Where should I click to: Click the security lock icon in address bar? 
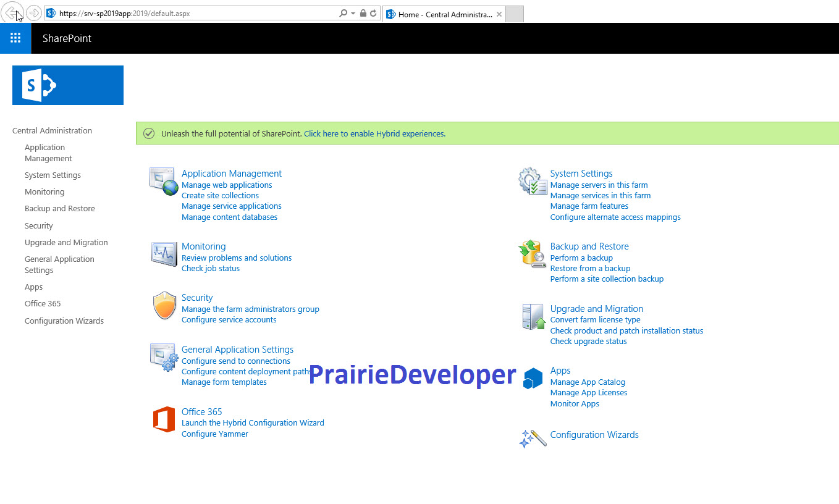[x=363, y=13]
